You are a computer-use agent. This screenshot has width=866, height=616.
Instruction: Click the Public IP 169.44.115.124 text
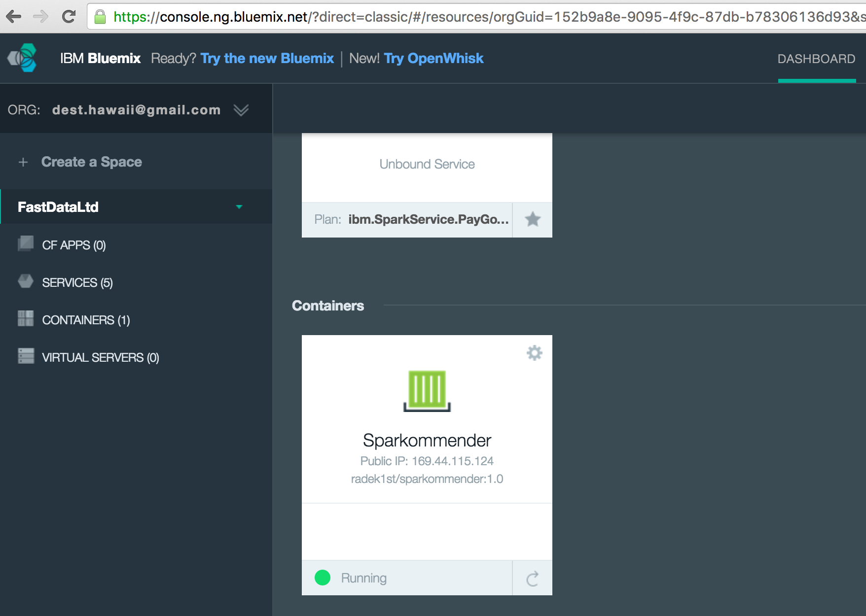[x=427, y=461]
